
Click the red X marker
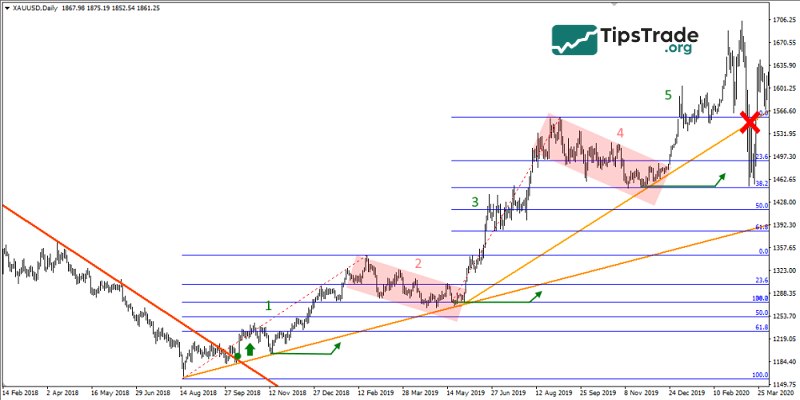[x=750, y=121]
